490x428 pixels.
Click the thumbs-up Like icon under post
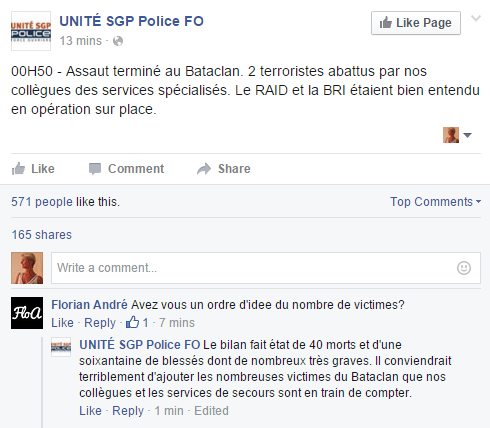[18, 169]
